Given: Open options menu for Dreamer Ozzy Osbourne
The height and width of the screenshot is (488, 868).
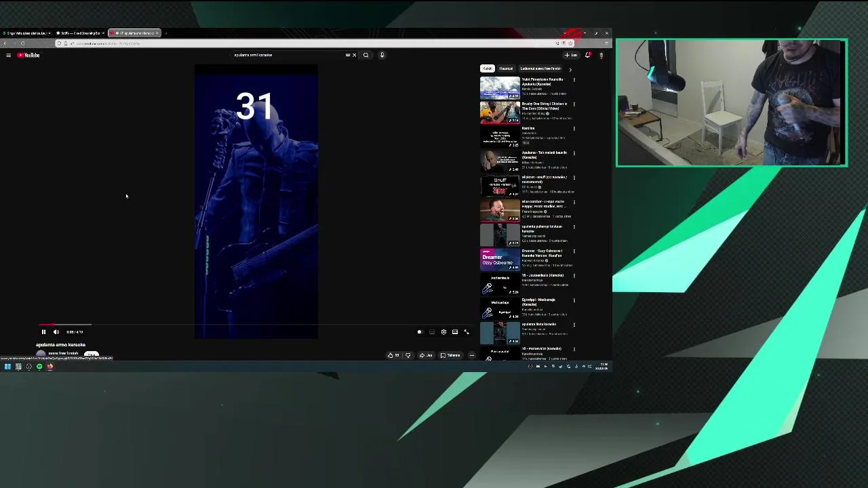Looking at the screenshot, I should [x=574, y=251].
